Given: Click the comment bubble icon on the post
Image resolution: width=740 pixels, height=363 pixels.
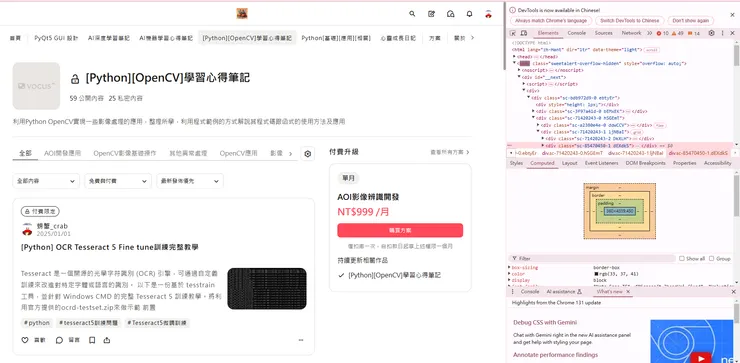Looking at the screenshot, I should (x=59, y=340).
